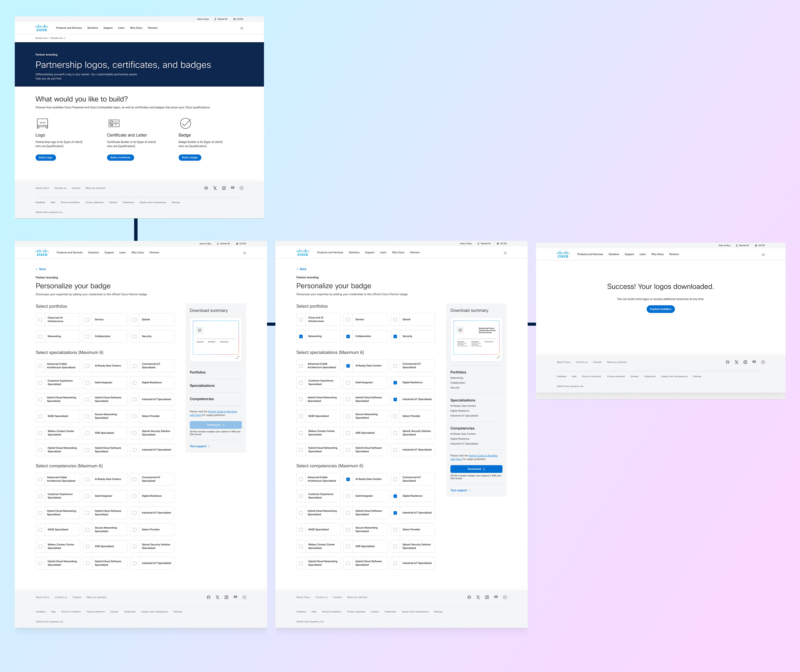
Task: Open Products and Services menu on landing page
Action: pyautogui.click(x=69, y=28)
